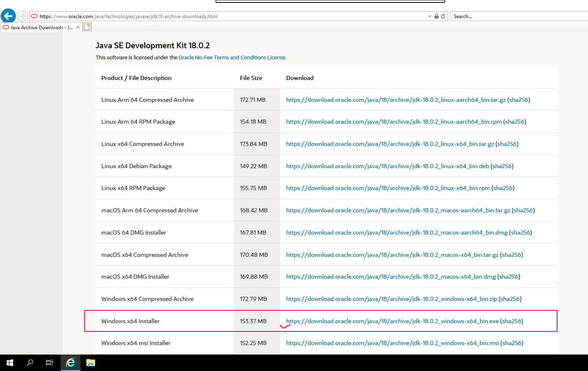Open sha256 link for linux-x64_bin.tar.gz
The width and height of the screenshot is (588, 371).
click(x=507, y=144)
